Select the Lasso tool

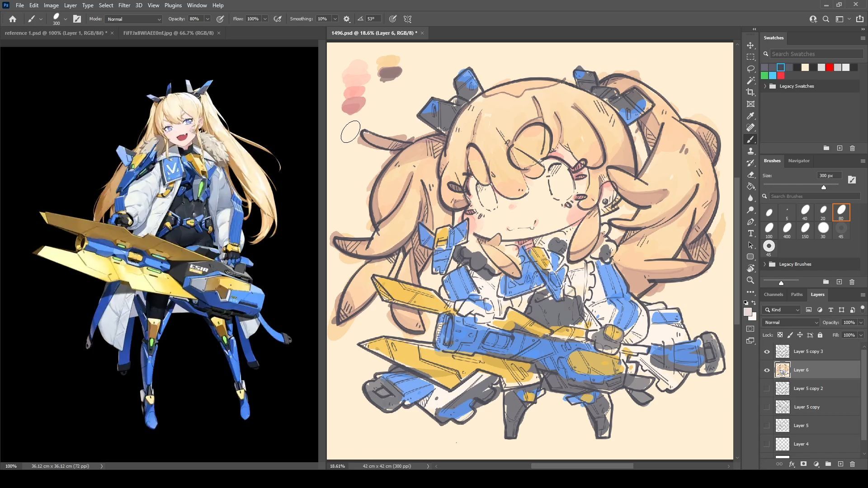[750, 69]
